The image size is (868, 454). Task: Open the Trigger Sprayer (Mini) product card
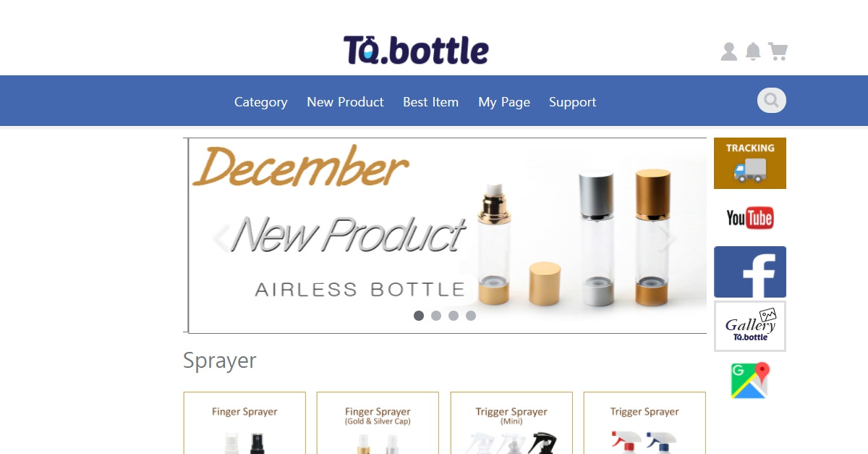[511, 423]
